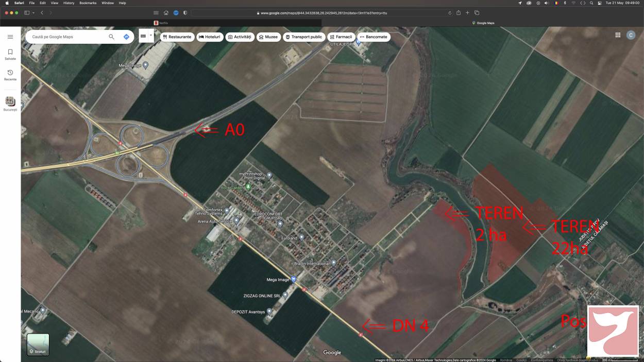Switch to the Google Maps browser tab
This screenshot has height=362, width=644.
click(483, 23)
